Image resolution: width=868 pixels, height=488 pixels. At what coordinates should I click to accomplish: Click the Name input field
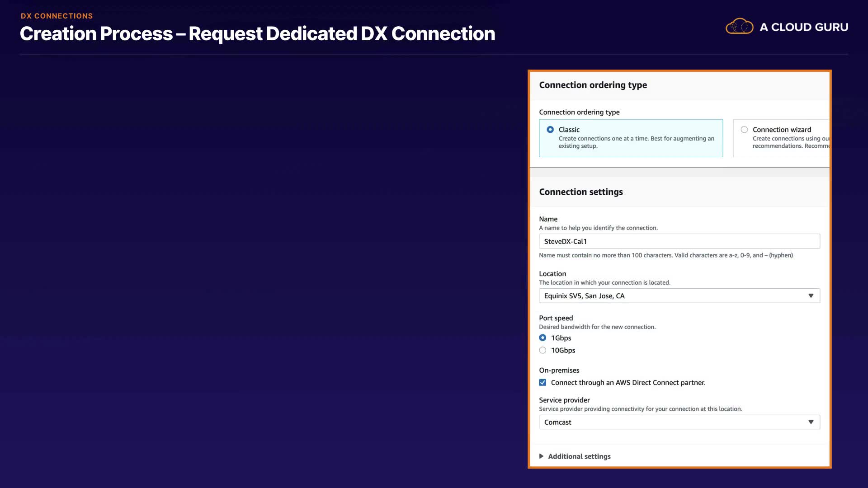(x=679, y=241)
